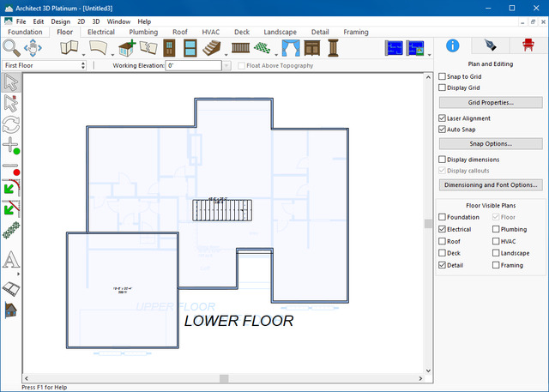Image resolution: width=549 pixels, height=392 pixels.
Task: Click the horizontal scrollbar thumb
Action: coord(225,378)
